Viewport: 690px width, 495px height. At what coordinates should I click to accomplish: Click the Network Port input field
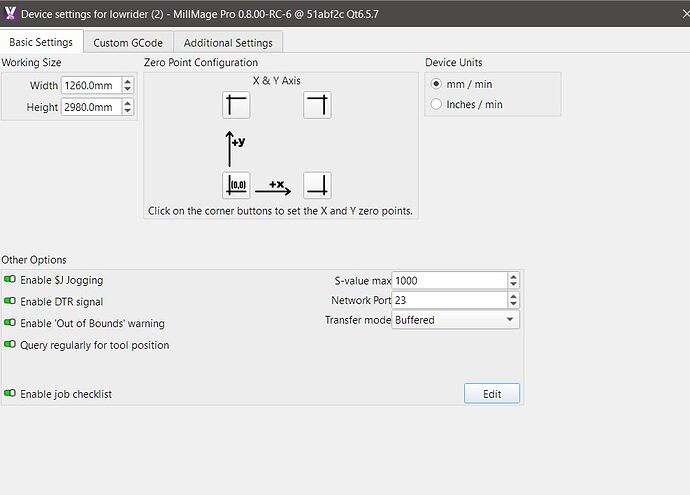tap(449, 300)
